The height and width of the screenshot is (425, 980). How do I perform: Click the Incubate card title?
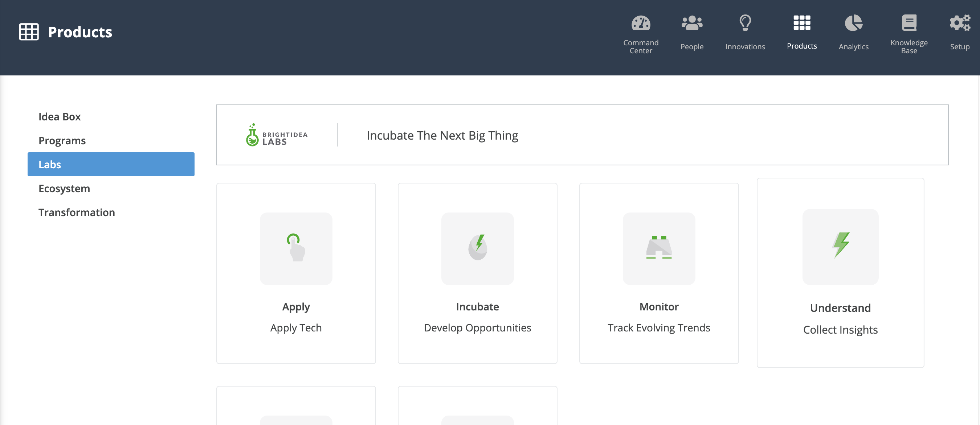[x=477, y=306]
